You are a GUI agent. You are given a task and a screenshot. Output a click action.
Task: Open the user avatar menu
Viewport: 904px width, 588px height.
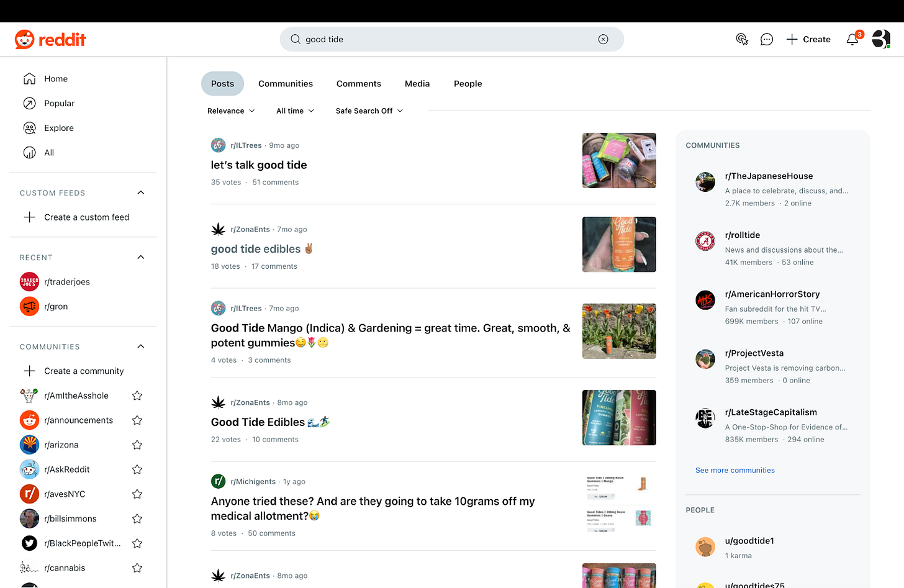pos(881,39)
